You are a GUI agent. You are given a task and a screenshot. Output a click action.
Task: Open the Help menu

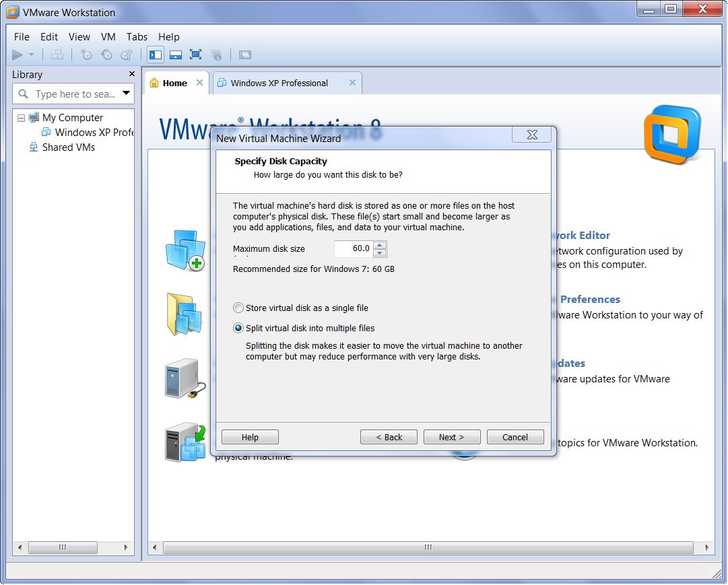coord(168,36)
